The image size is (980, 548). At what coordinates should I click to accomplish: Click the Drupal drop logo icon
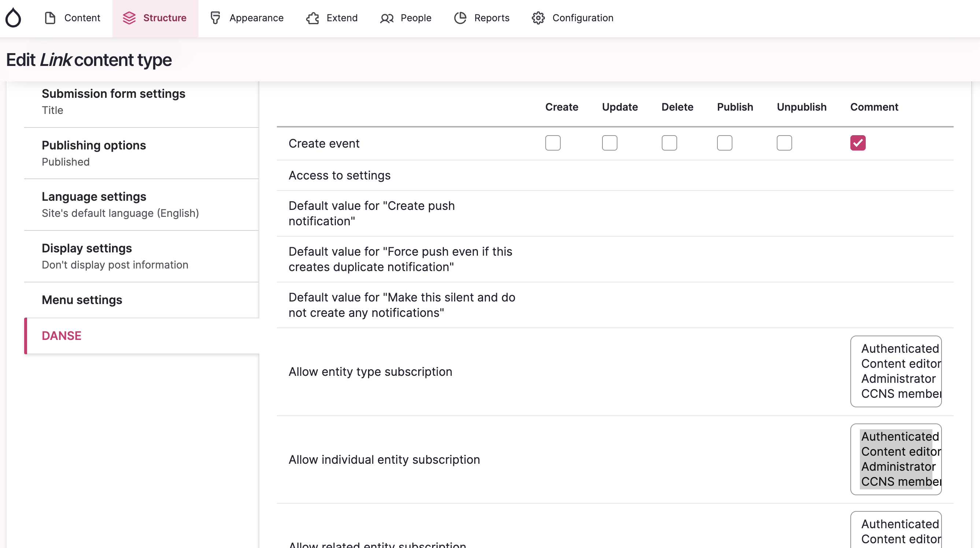pyautogui.click(x=13, y=18)
